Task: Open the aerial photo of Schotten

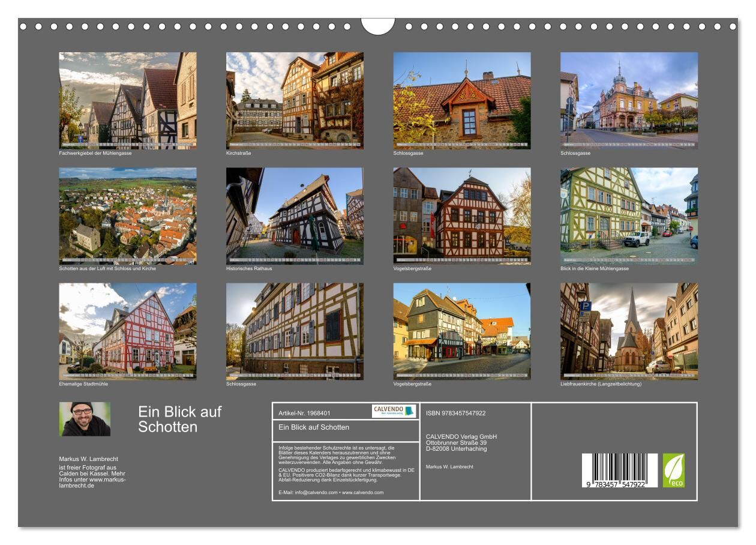Action: tap(127, 216)
